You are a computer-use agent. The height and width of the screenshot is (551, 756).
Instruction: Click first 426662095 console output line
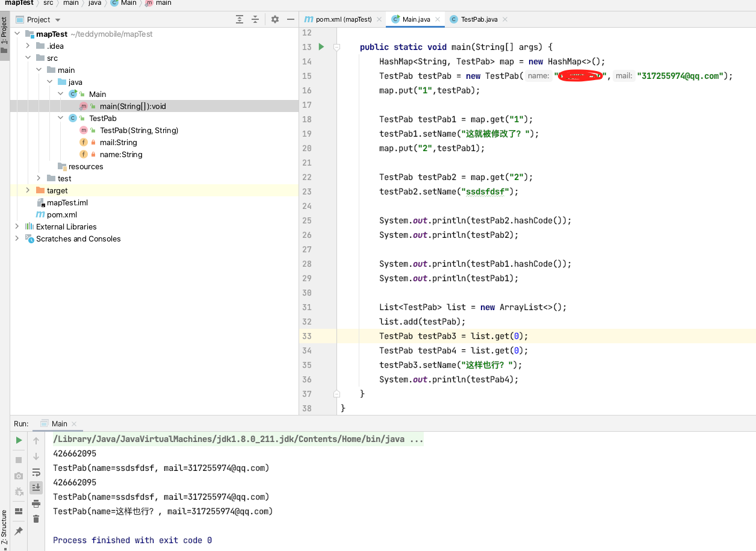[x=75, y=453]
